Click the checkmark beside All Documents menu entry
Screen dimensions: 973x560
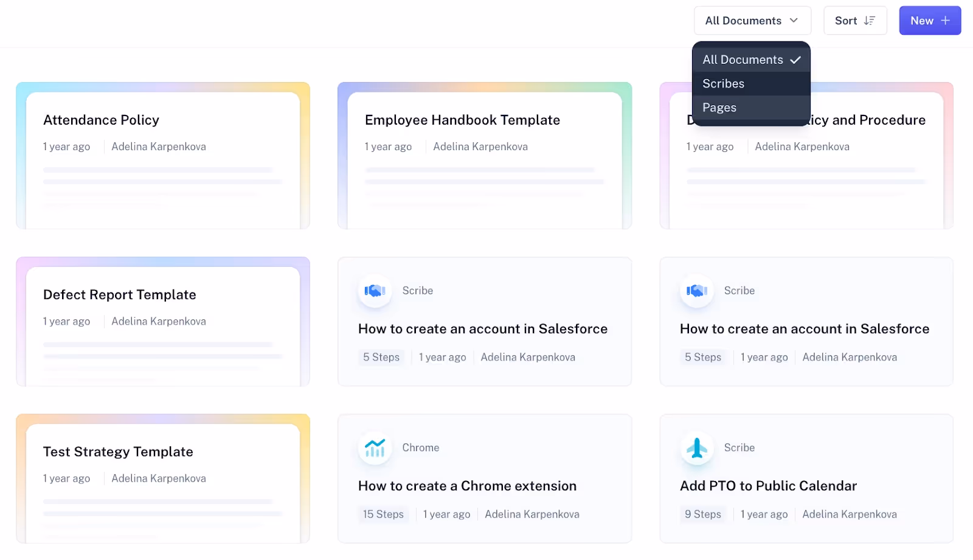click(795, 59)
